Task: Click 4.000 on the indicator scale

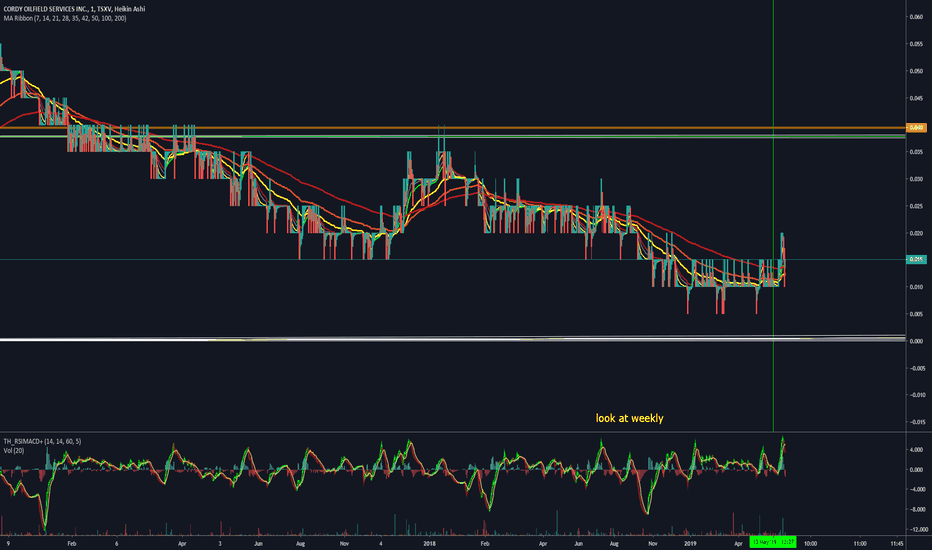Action: point(916,450)
